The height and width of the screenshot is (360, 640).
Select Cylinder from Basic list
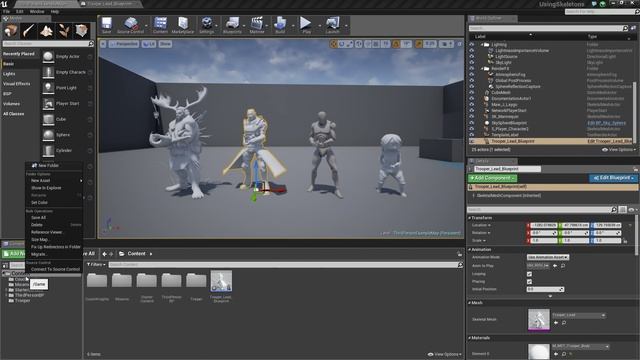[67, 151]
